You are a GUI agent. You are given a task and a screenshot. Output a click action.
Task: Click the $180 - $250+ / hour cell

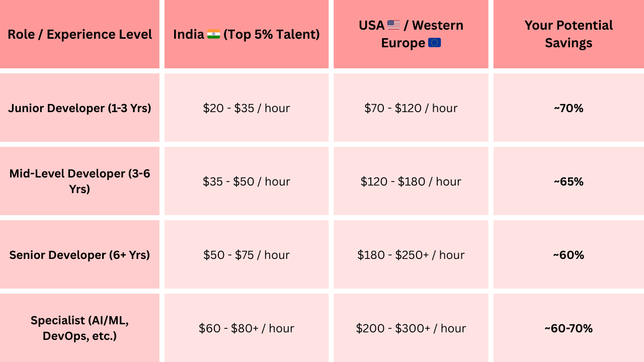click(411, 254)
